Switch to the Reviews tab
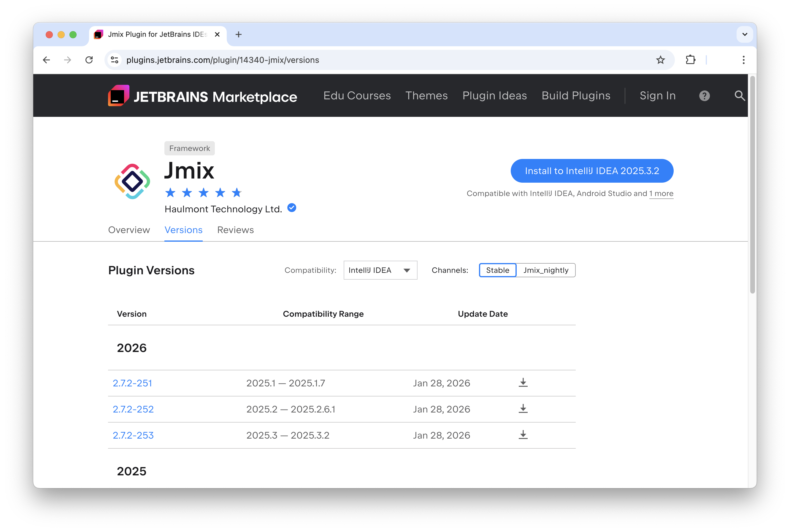Viewport: 790px width, 532px height. [x=235, y=230]
